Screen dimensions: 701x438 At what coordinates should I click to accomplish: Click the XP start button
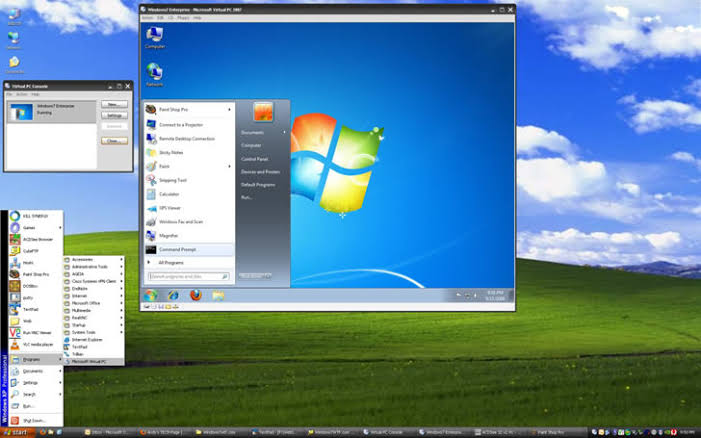pos(17,433)
